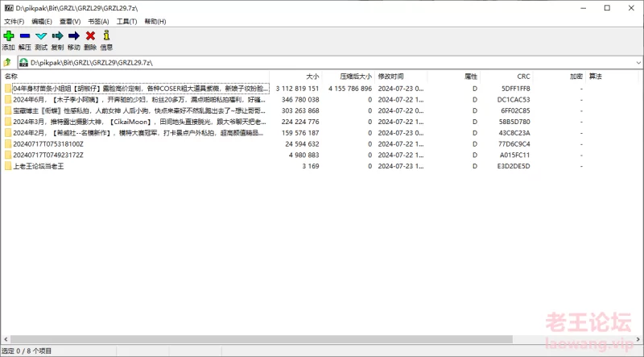Open the 书签(A) menu
The height and width of the screenshot is (357, 644).
point(98,22)
